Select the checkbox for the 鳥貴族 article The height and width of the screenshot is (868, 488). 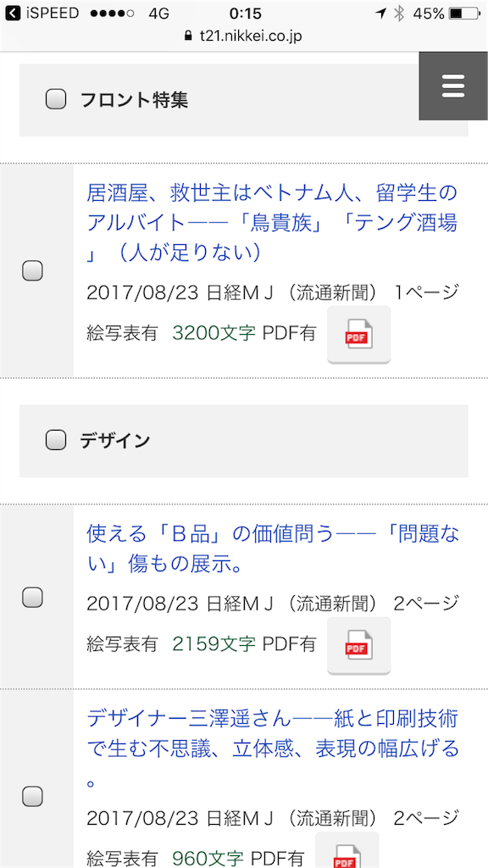coord(32,270)
